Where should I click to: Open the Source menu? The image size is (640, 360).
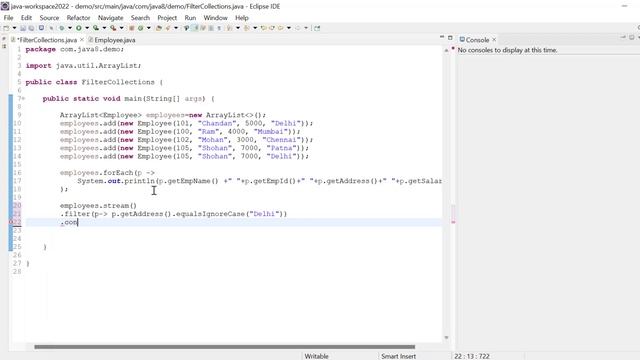[x=49, y=18]
